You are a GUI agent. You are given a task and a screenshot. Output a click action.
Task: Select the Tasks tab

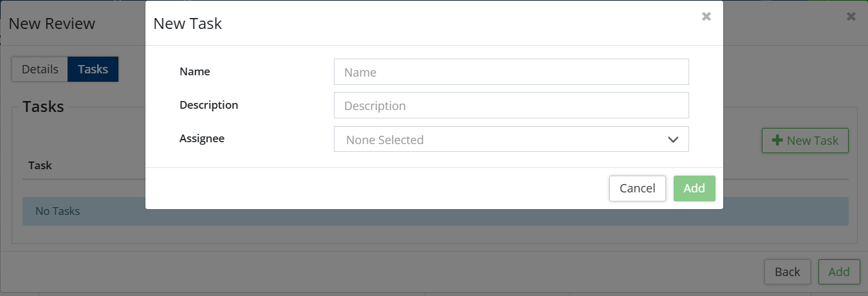point(93,69)
